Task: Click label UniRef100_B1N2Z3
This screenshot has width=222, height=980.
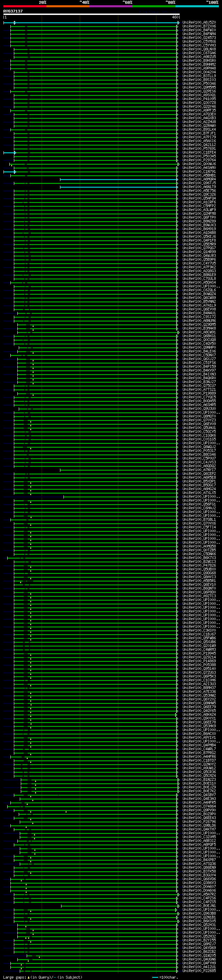Action: click(199, 779)
